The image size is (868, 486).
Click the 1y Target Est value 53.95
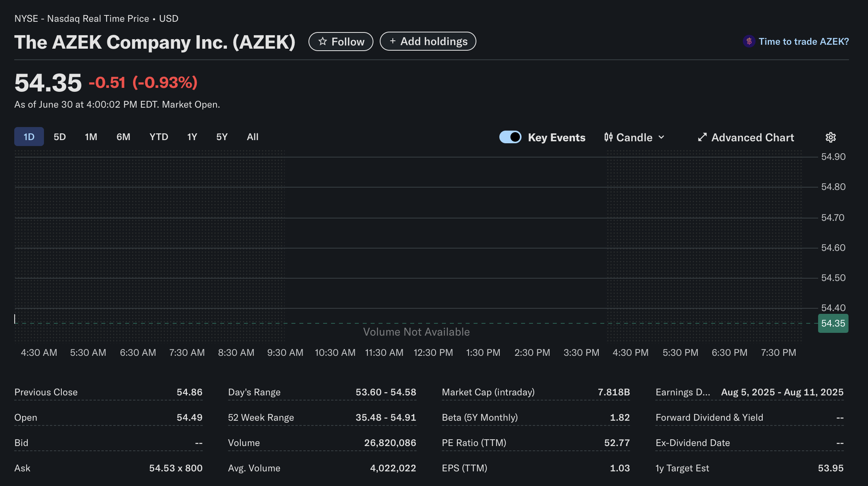click(831, 468)
